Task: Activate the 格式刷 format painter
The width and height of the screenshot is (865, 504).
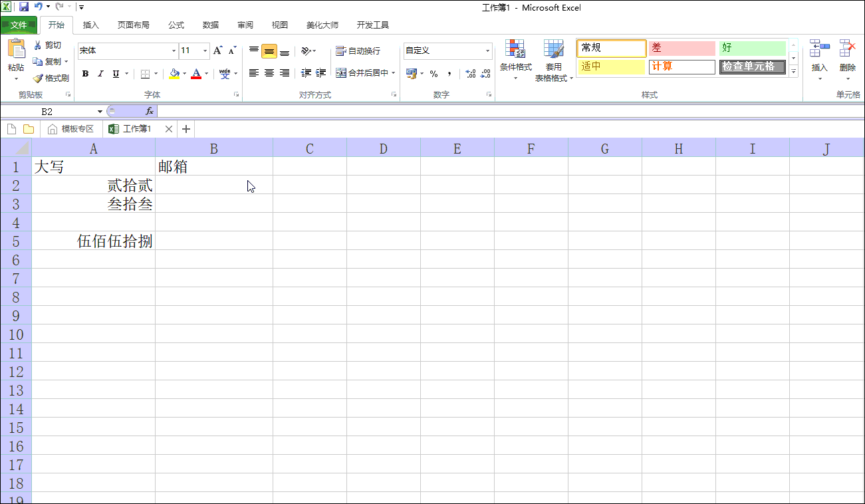Action: [51, 78]
